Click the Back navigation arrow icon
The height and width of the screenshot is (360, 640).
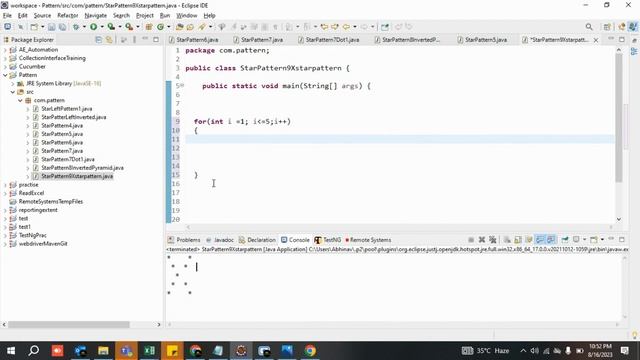click(x=346, y=27)
